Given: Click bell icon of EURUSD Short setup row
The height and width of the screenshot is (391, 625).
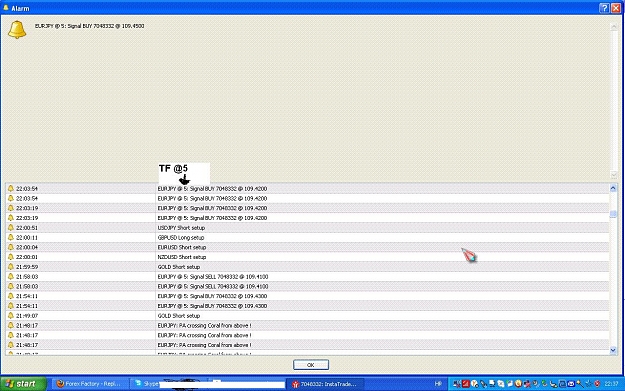Looking at the screenshot, I should [11, 247].
